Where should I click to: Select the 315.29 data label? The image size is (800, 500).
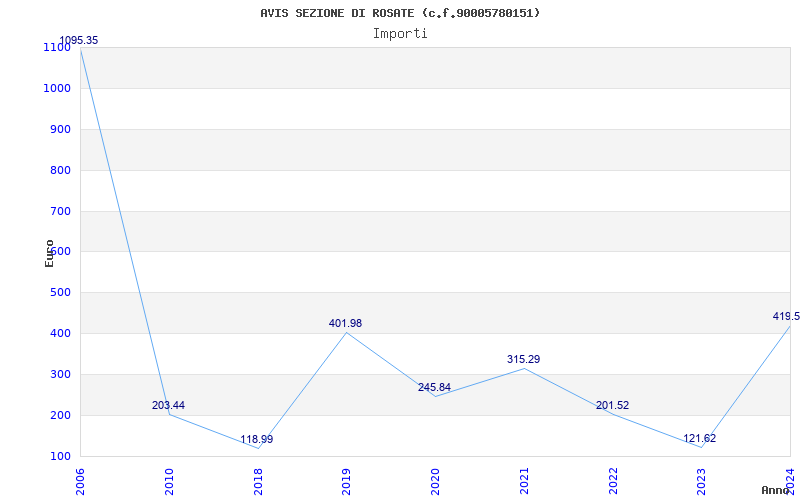click(523, 360)
